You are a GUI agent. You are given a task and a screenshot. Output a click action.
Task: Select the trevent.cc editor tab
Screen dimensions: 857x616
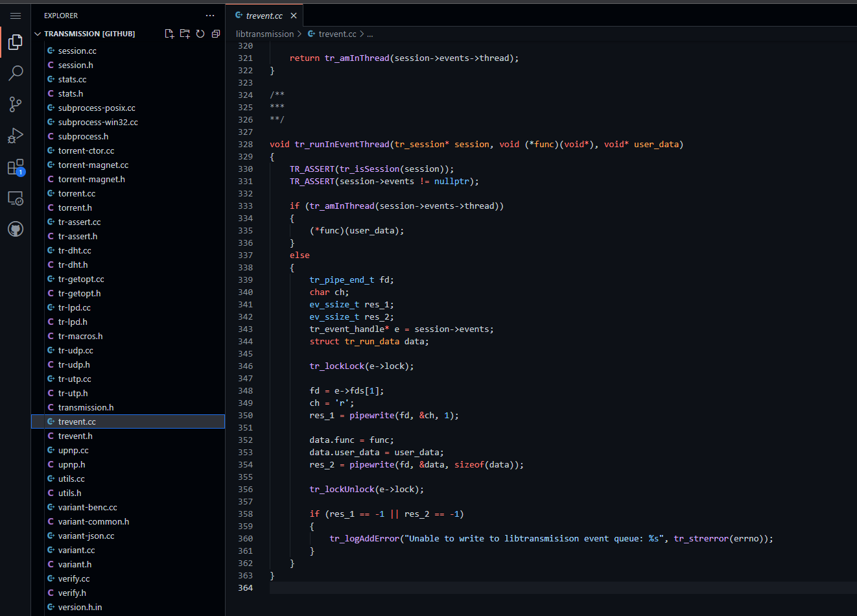(264, 16)
